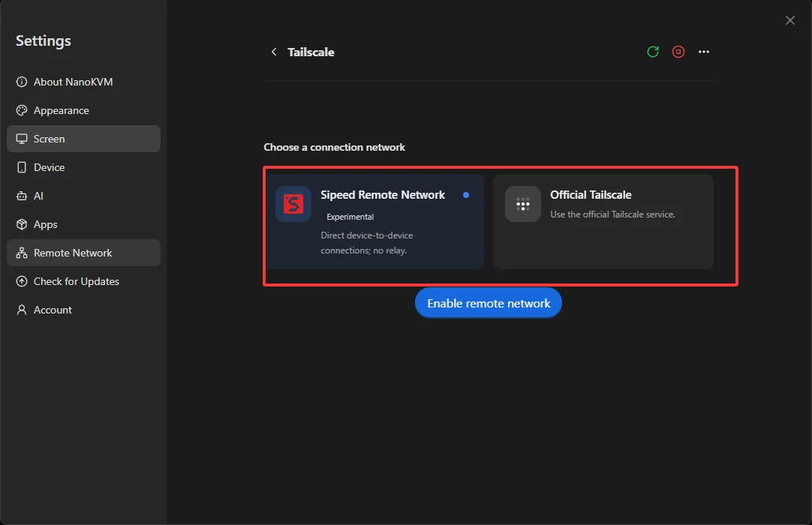
Task: Open Device settings section
Action: pos(83,167)
